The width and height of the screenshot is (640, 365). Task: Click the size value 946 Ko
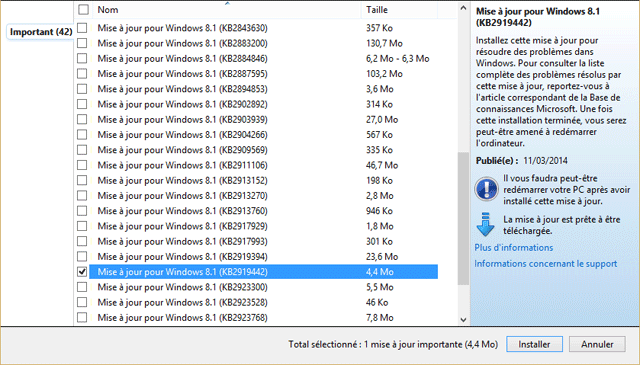coord(379,211)
